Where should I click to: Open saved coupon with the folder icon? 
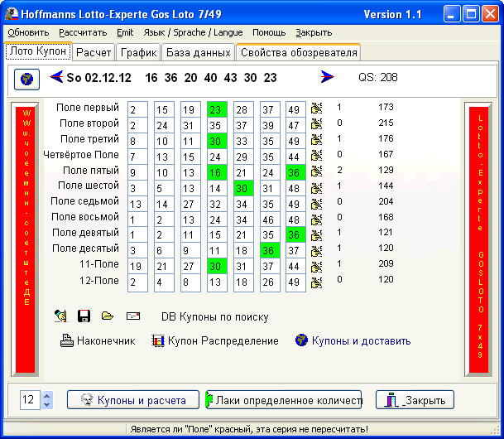coord(108,316)
